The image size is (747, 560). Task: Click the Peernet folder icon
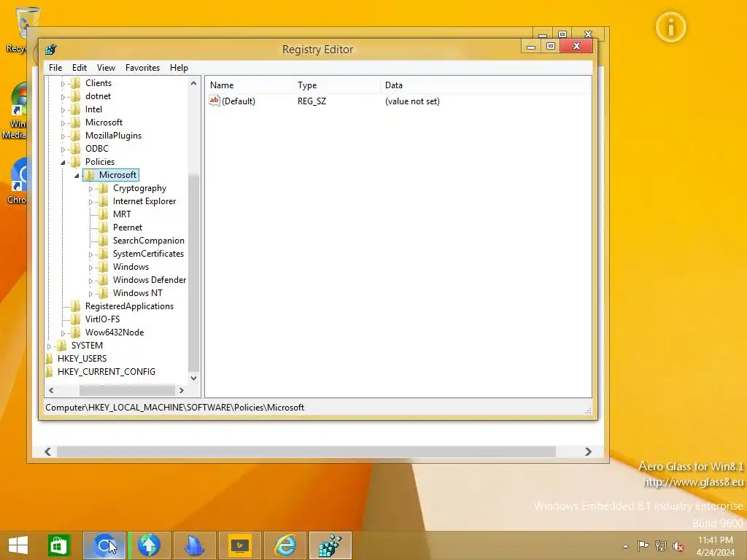(x=104, y=227)
